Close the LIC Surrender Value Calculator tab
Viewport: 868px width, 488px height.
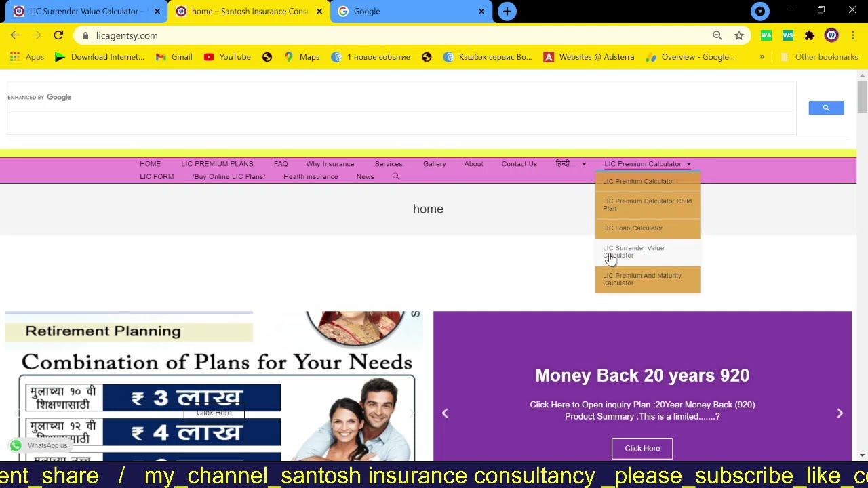tap(157, 11)
